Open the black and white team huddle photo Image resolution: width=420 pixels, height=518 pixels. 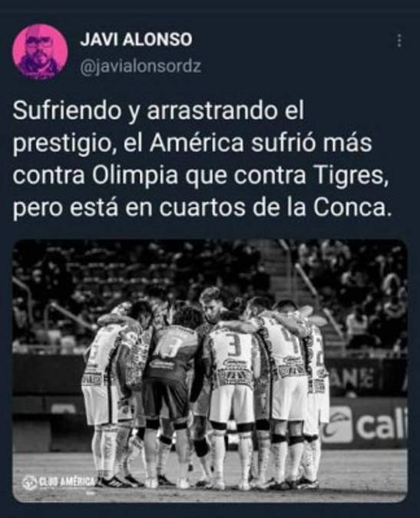click(210, 371)
